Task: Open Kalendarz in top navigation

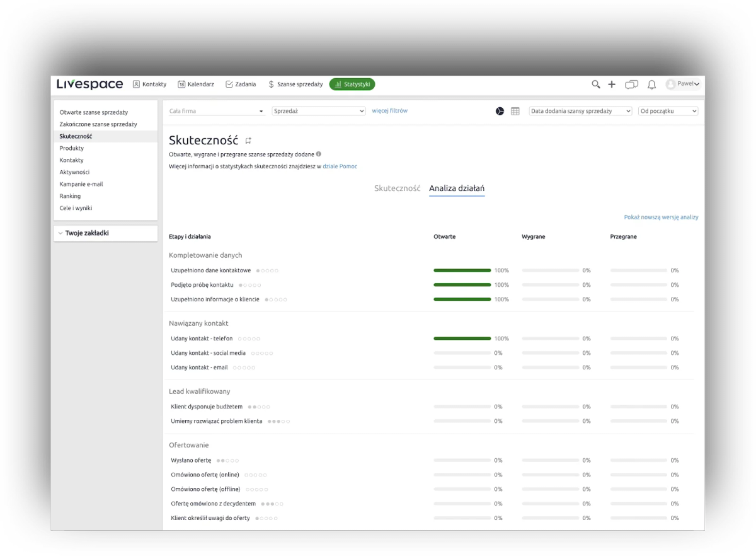Action: point(196,84)
